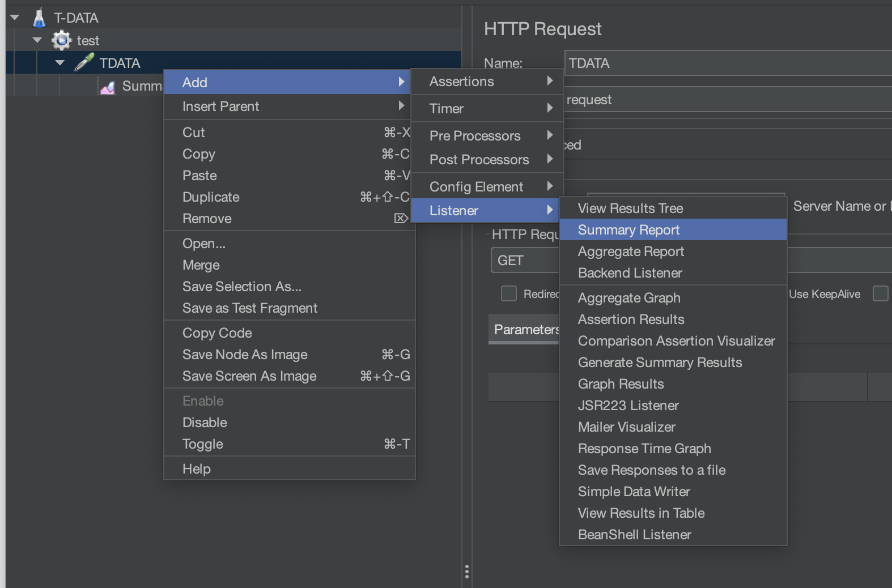Image resolution: width=892 pixels, height=588 pixels.
Task: Add an Aggregate Report listener
Action: [673, 252]
